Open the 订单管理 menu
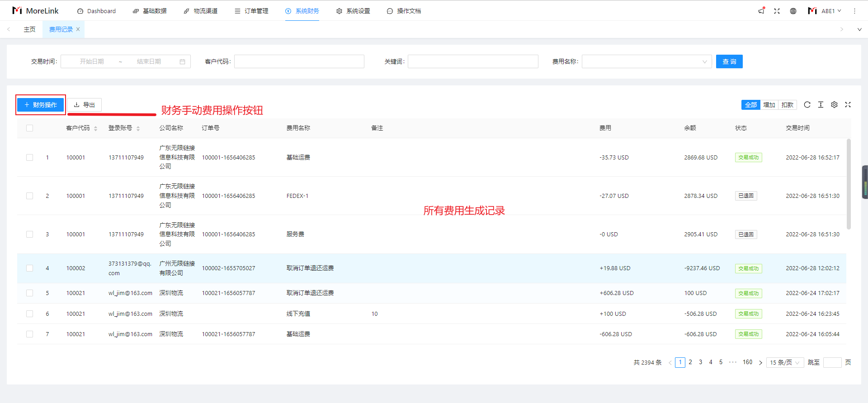Viewport: 868px width, 403px height. [251, 11]
